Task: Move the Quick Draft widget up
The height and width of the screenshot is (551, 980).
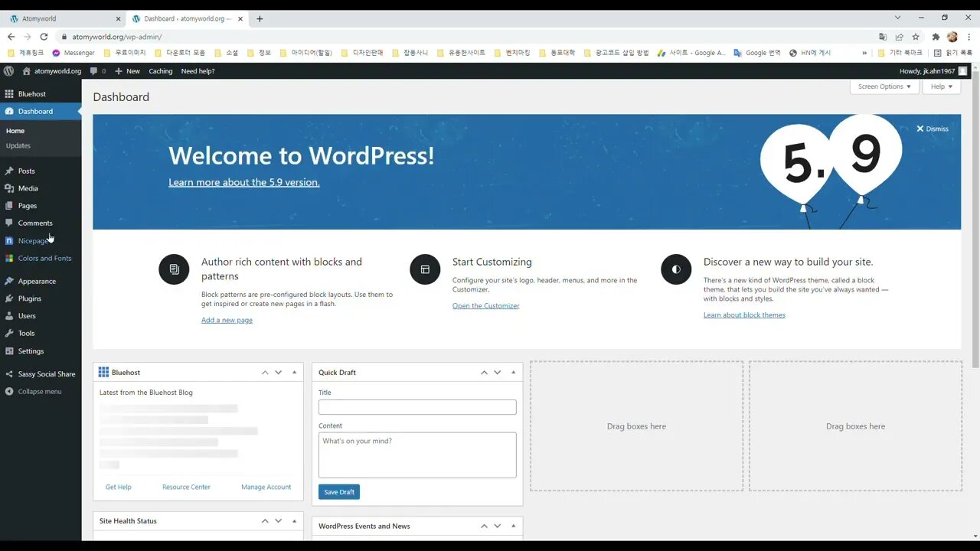Action: (x=484, y=373)
